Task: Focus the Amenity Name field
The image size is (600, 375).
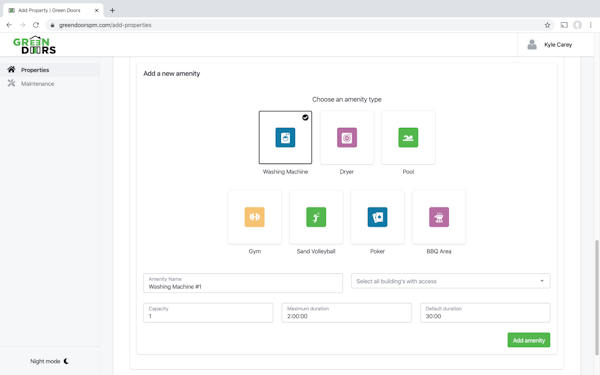Action: click(x=243, y=283)
